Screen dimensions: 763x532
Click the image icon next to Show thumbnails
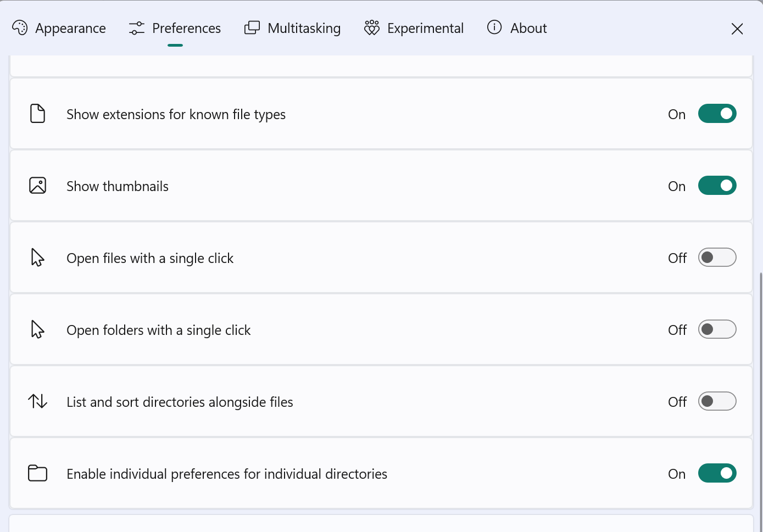37,186
